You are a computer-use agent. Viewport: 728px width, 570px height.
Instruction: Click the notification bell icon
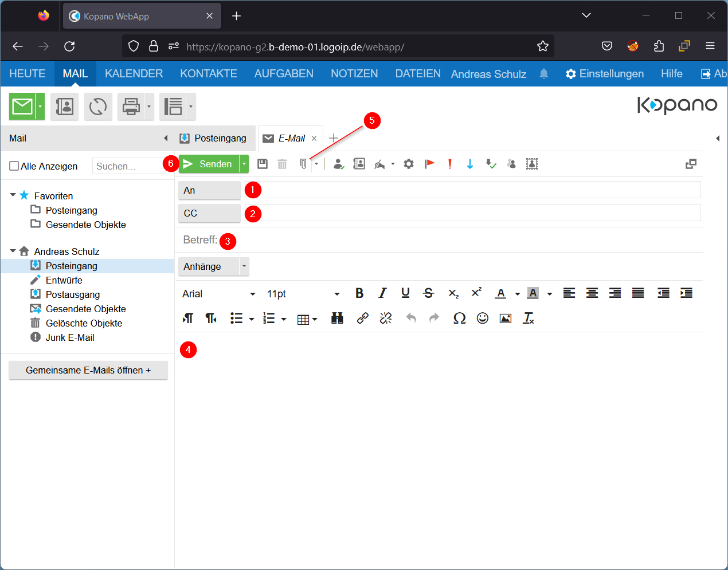click(x=544, y=74)
